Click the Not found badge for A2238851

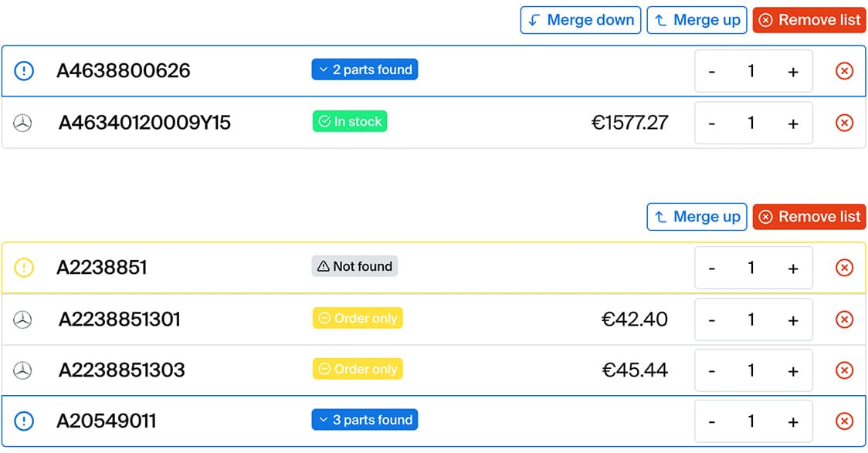pos(354,266)
